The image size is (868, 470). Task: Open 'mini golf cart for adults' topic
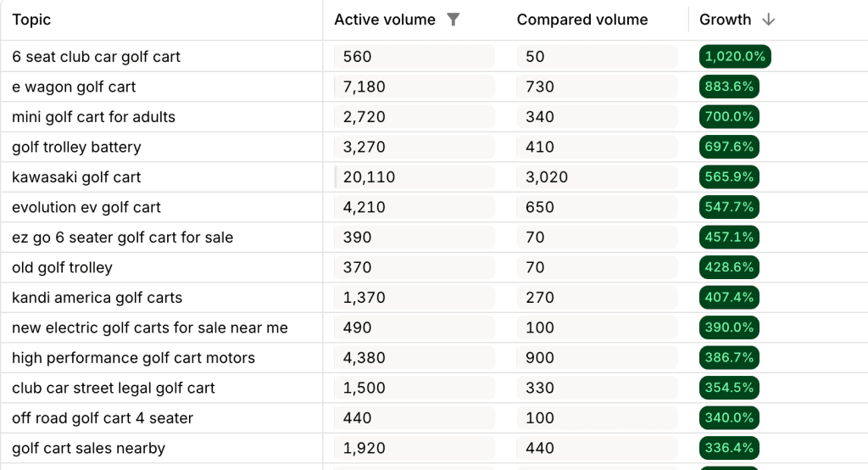(93, 117)
